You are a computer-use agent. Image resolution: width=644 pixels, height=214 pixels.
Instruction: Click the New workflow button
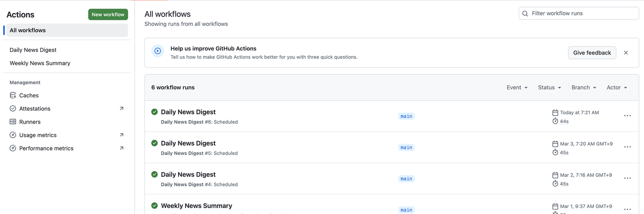(108, 15)
